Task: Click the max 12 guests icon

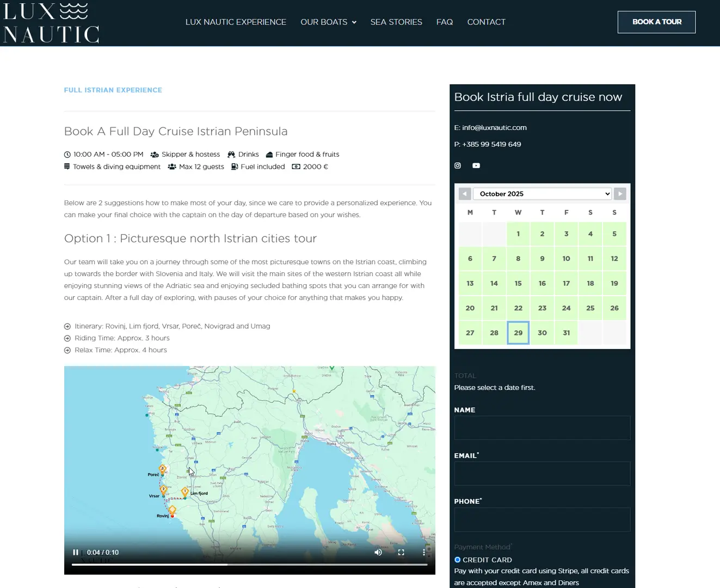Action: (x=171, y=167)
